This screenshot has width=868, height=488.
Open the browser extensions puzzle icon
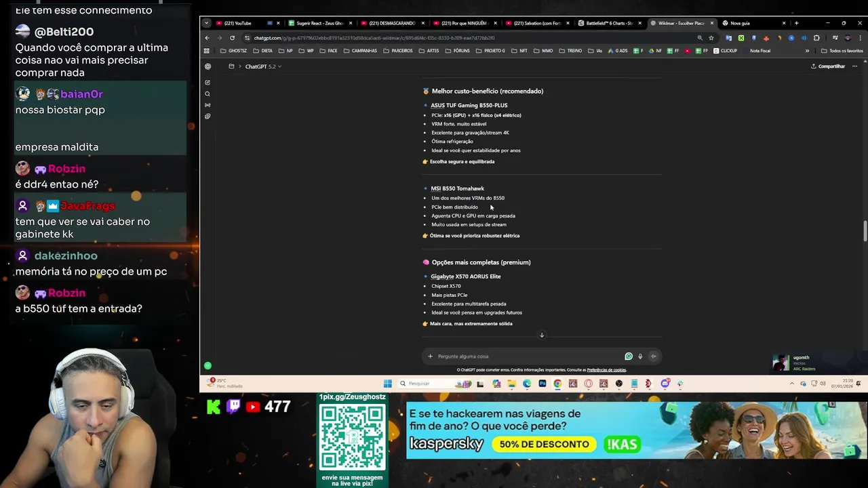click(816, 38)
